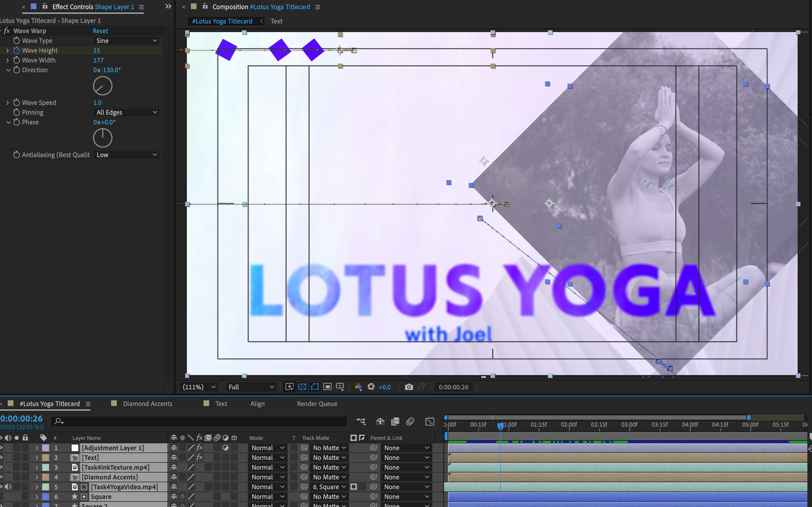The width and height of the screenshot is (812, 507).
Task: Open the Shape Layer 1 link in Effect Controls
Action: click(x=114, y=7)
